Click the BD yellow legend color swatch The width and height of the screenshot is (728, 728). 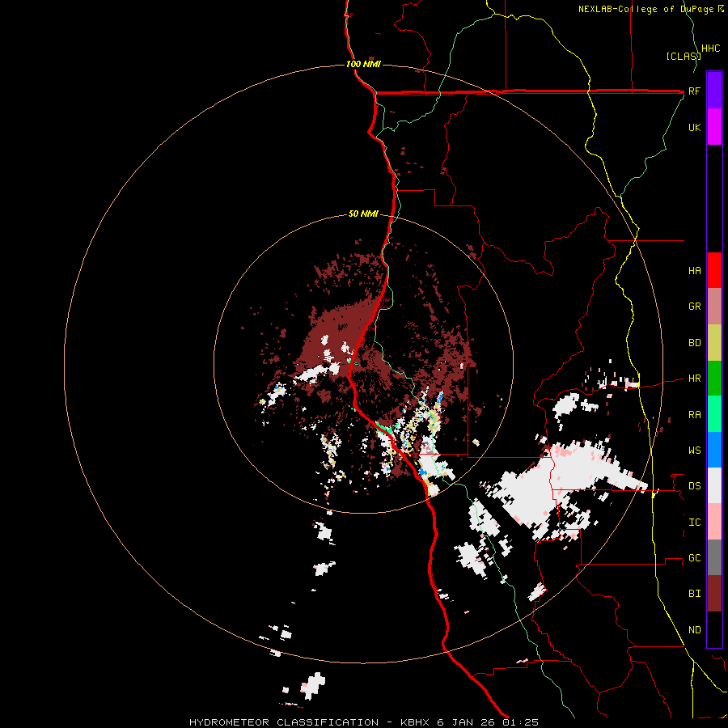click(714, 343)
